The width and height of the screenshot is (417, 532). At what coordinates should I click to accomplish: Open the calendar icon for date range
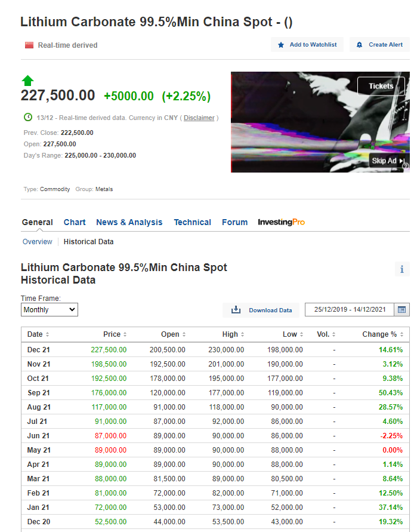click(x=401, y=309)
